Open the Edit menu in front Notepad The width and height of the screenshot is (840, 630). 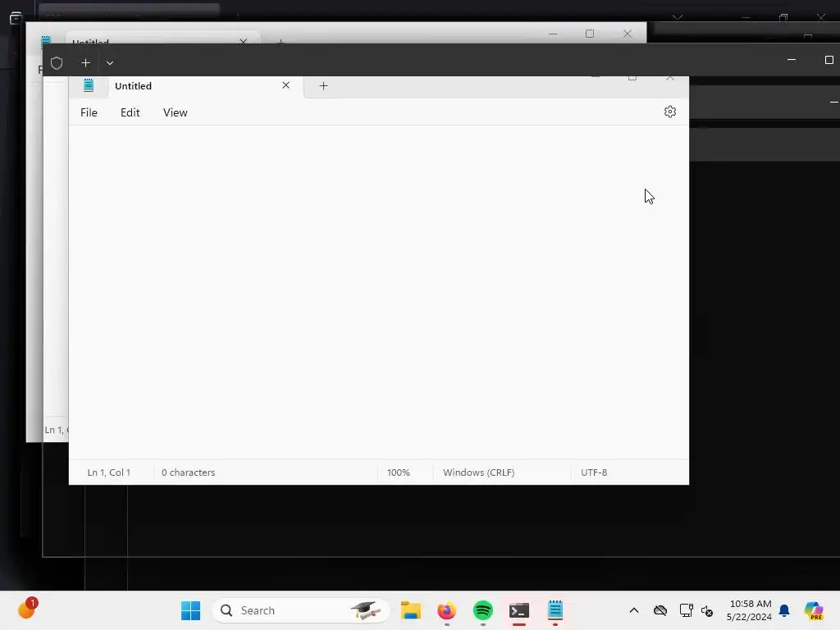pos(130,112)
